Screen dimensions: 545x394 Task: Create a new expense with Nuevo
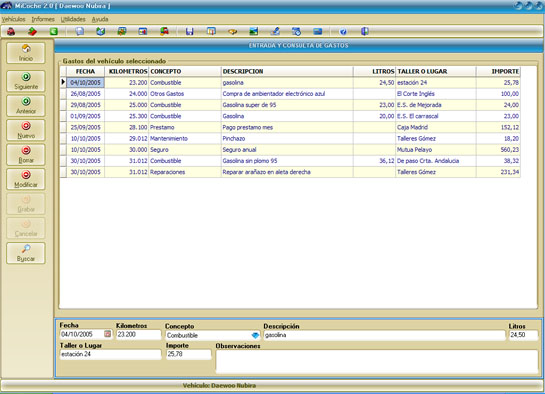(x=26, y=130)
